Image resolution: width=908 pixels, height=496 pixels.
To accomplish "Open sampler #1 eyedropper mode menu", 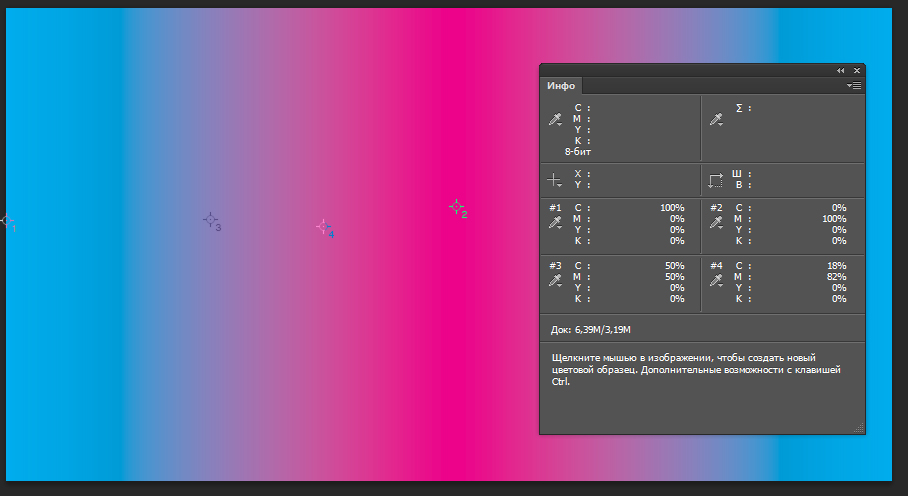I will [555, 223].
